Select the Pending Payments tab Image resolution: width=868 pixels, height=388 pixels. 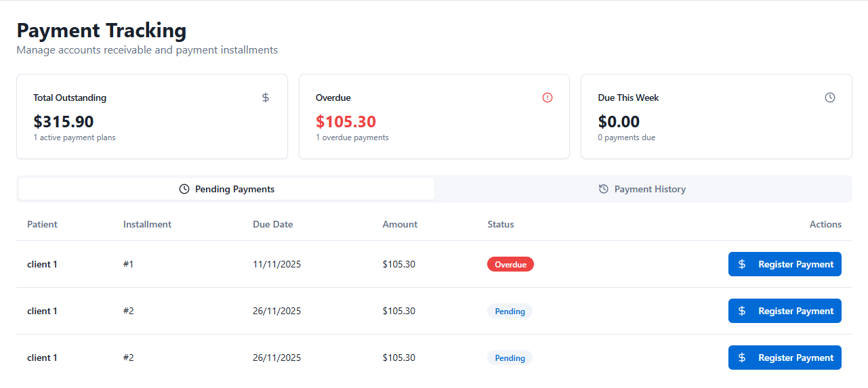click(x=227, y=189)
